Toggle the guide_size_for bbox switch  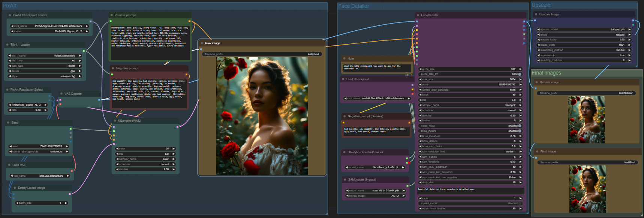[520, 74]
